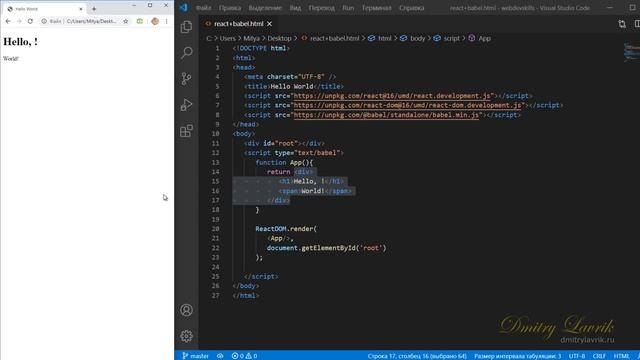
Task: Click Desktop in the breadcrumb path
Action: click(x=279, y=38)
